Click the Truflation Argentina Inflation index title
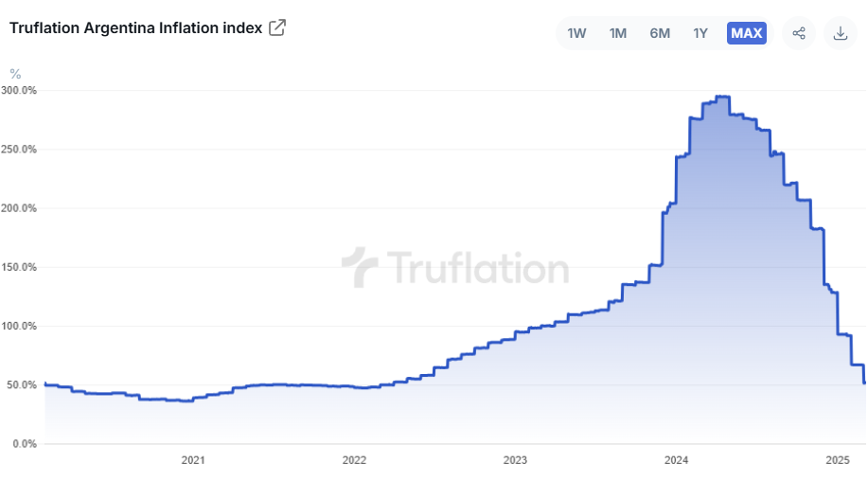 tap(135, 27)
